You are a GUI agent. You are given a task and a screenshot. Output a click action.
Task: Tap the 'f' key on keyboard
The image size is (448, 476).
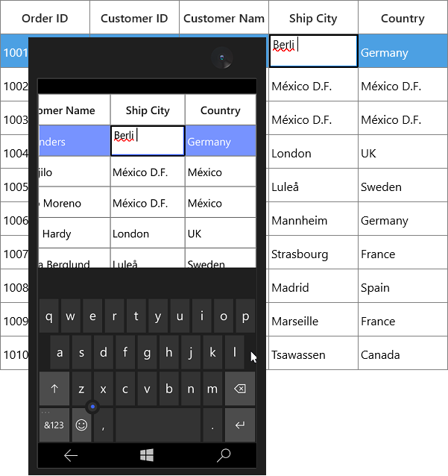125,352
